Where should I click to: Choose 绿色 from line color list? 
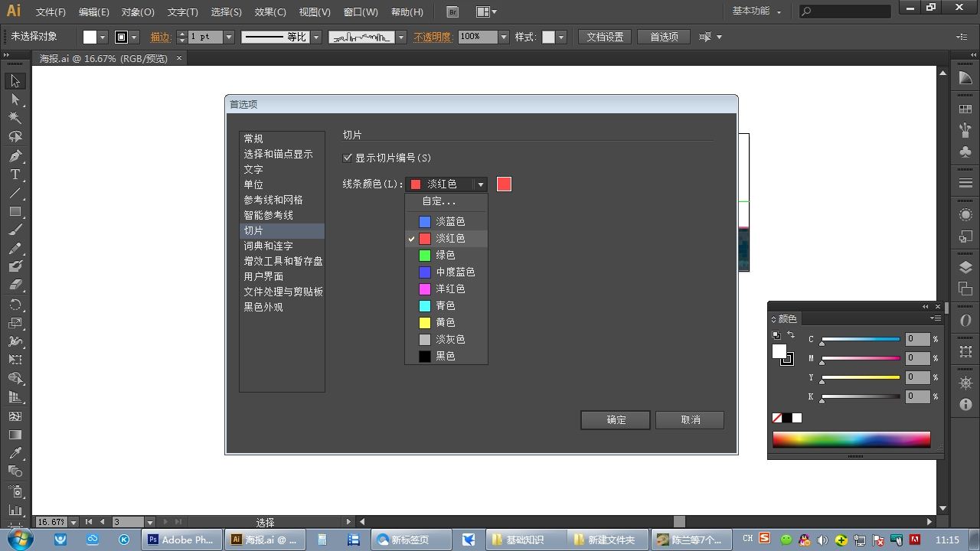(x=446, y=255)
